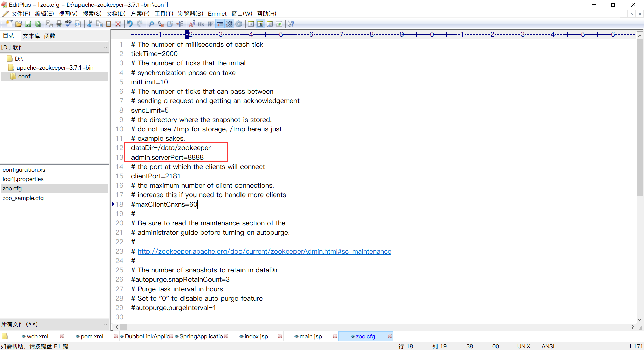Image resolution: width=644 pixels, height=350 pixels.
Task: Switch to the index.jsp document tab
Action: (256, 336)
